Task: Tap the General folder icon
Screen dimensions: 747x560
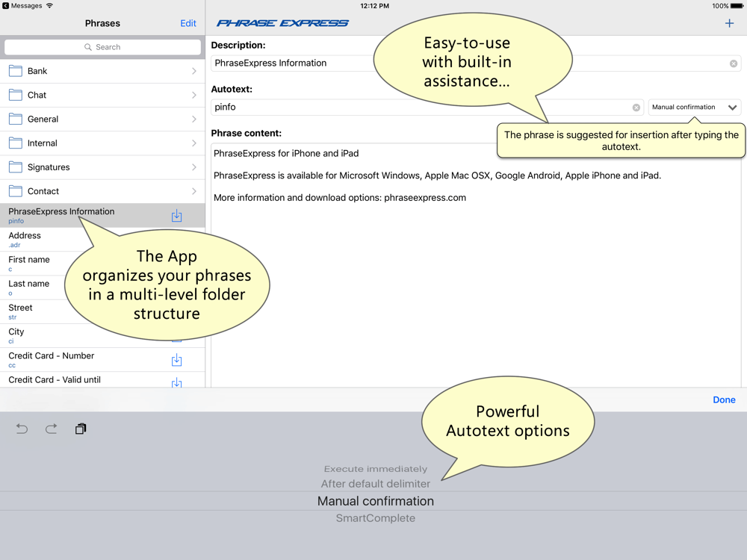Action: (x=15, y=119)
